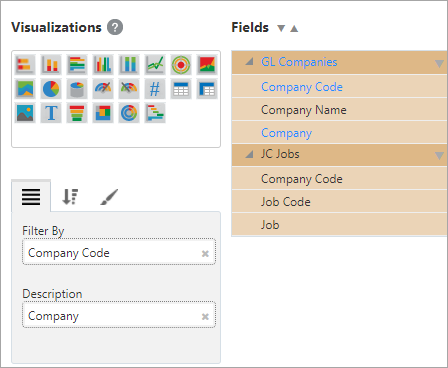The width and height of the screenshot is (448, 368).
Task: Collapse the JC Jobs table
Action: pyautogui.click(x=249, y=154)
